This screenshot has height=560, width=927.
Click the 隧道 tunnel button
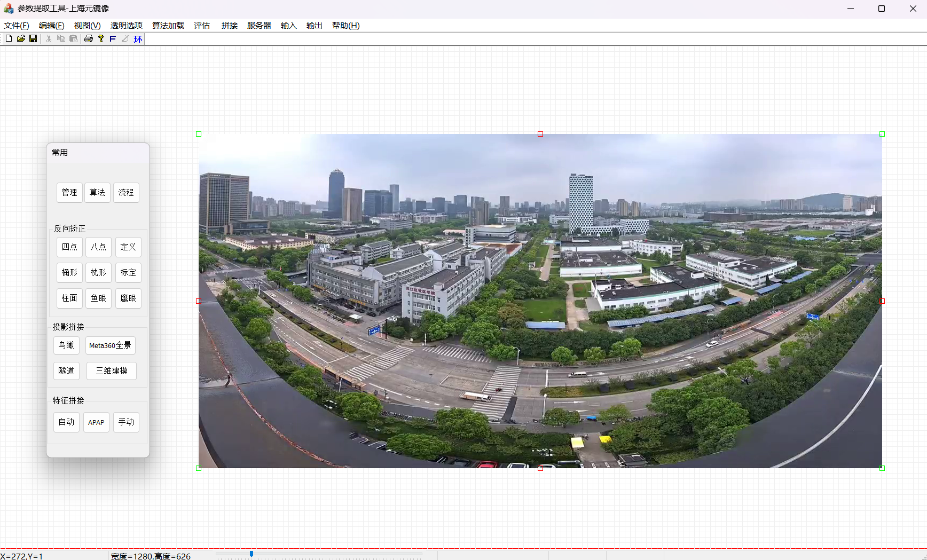click(66, 371)
